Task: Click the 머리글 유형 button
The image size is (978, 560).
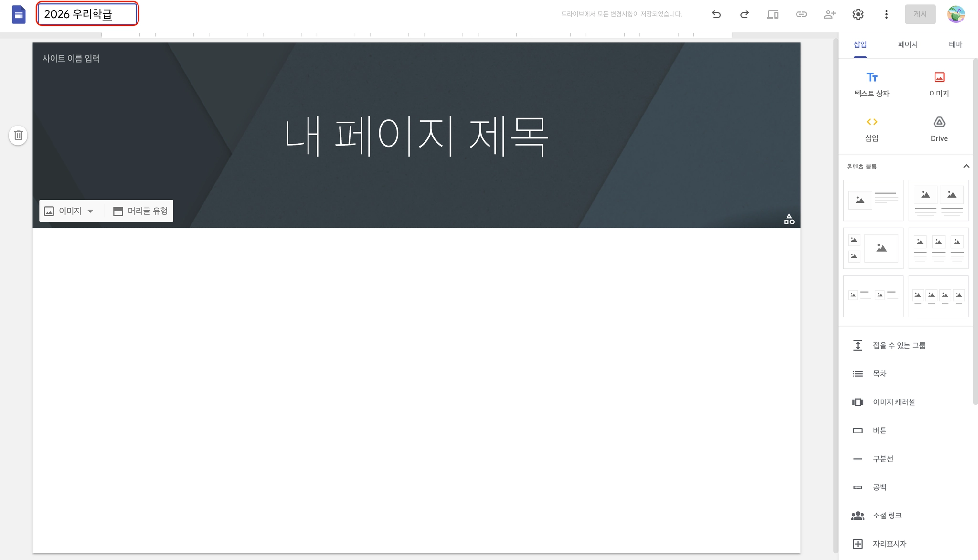Action: click(140, 211)
